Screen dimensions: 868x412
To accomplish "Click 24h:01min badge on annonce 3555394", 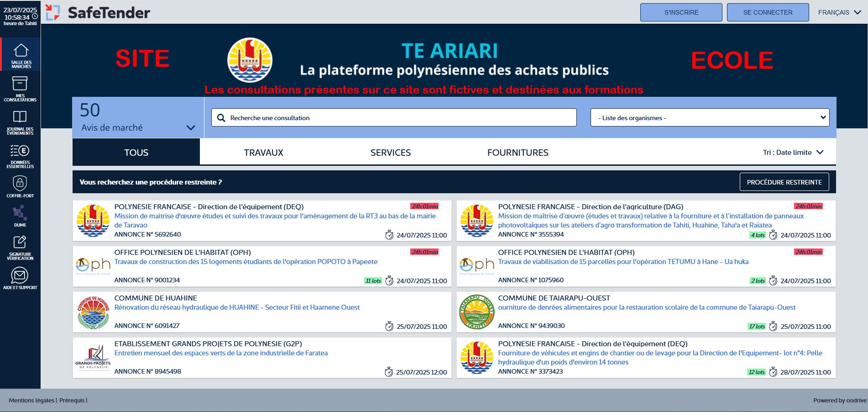I will pos(808,206).
